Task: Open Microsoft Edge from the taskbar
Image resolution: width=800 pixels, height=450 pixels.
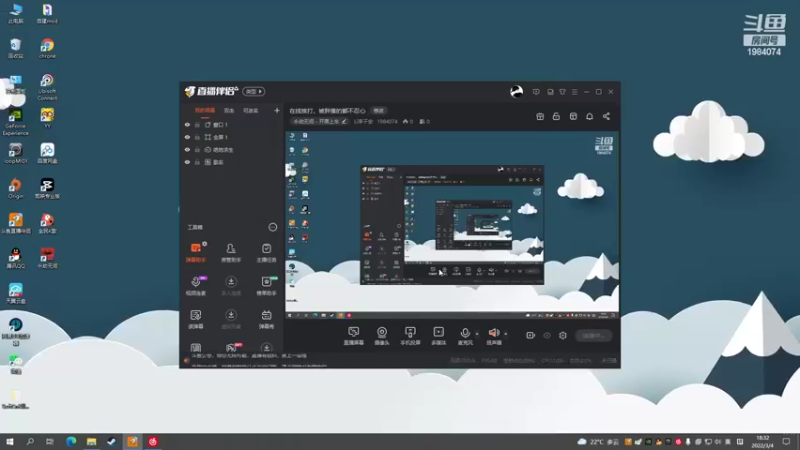Action: pyautogui.click(x=71, y=442)
